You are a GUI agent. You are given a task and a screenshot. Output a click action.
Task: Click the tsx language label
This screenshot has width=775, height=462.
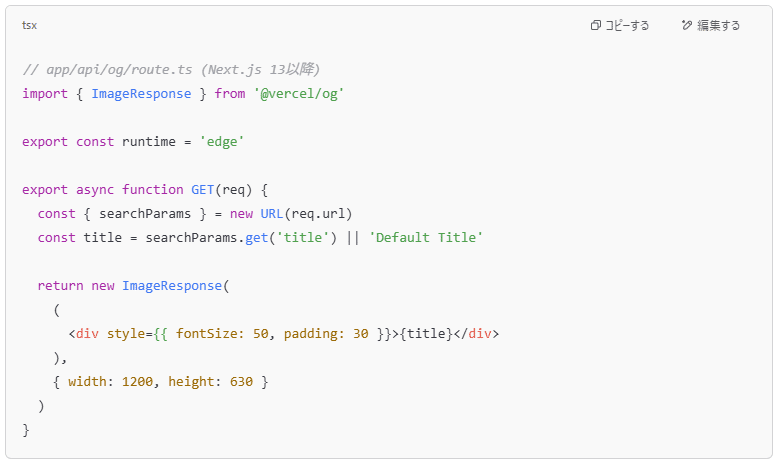point(29,25)
